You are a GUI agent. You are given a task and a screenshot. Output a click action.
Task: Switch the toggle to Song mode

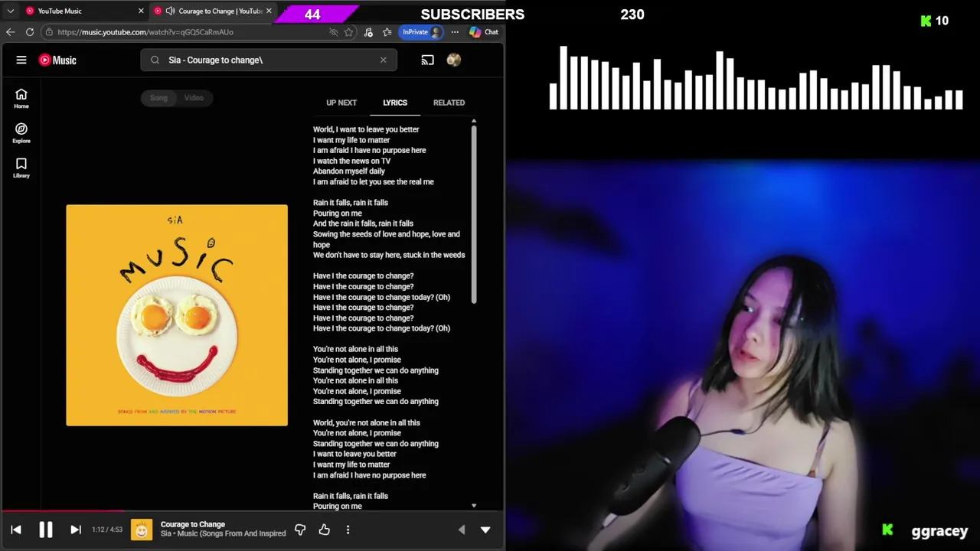click(158, 98)
